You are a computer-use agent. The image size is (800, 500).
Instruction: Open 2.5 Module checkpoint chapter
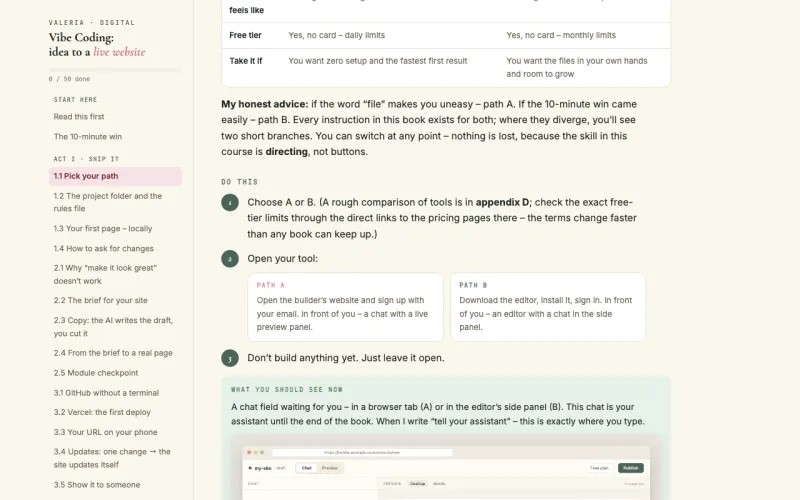pos(96,373)
